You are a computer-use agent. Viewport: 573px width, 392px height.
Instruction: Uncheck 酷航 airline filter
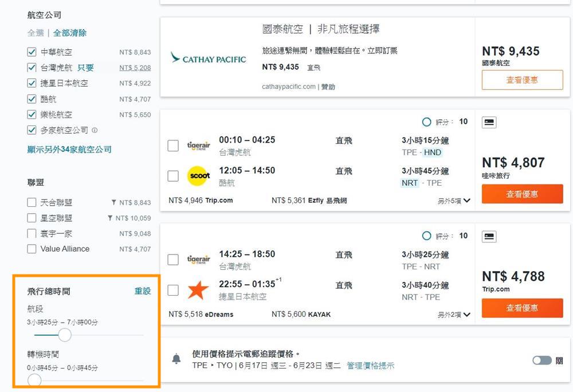click(x=32, y=99)
